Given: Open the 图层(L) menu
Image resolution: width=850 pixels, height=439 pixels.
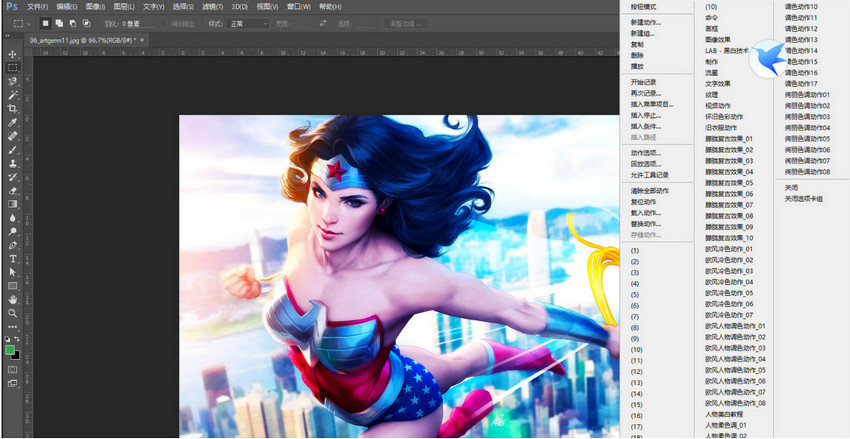Looking at the screenshot, I should (124, 7).
